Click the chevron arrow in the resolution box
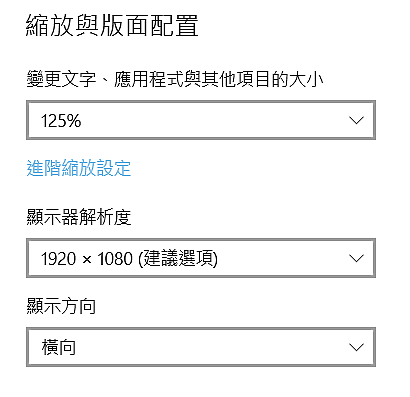The image size is (410, 397). (x=356, y=258)
